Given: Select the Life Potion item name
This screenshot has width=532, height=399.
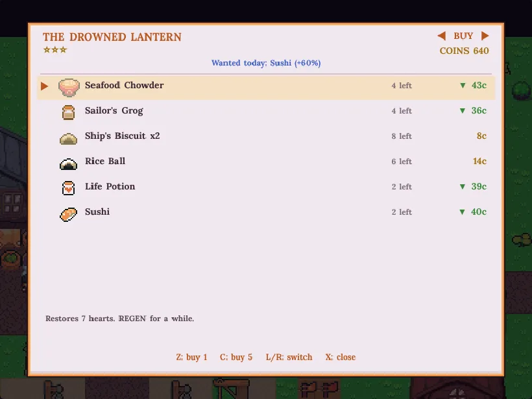Looking at the screenshot, I should [x=110, y=187].
